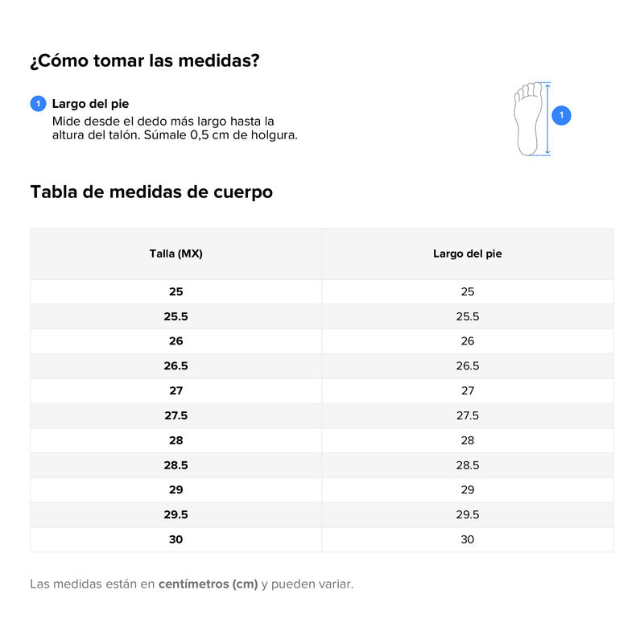Viewport: 644px width, 644px height.
Task: Click the foot outline illustration
Action: (528, 118)
